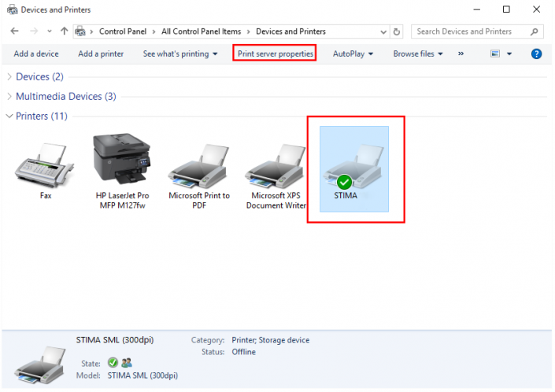Open the AutoPlay dropdown menu

pyautogui.click(x=352, y=54)
